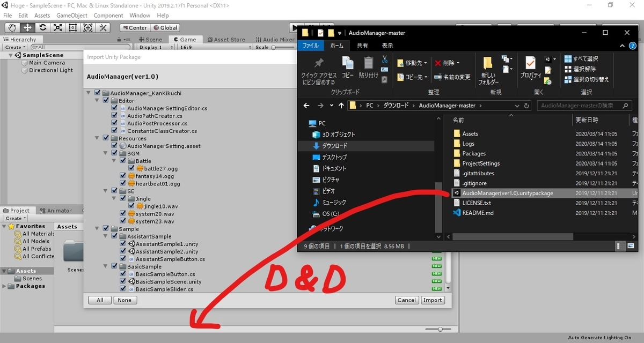Select the Rect tool in Unity toolbar

point(72,27)
